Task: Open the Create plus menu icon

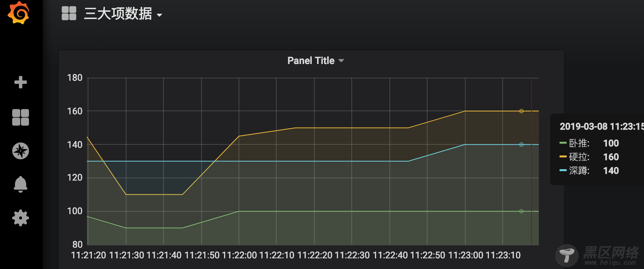Action: (x=21, y=82)
